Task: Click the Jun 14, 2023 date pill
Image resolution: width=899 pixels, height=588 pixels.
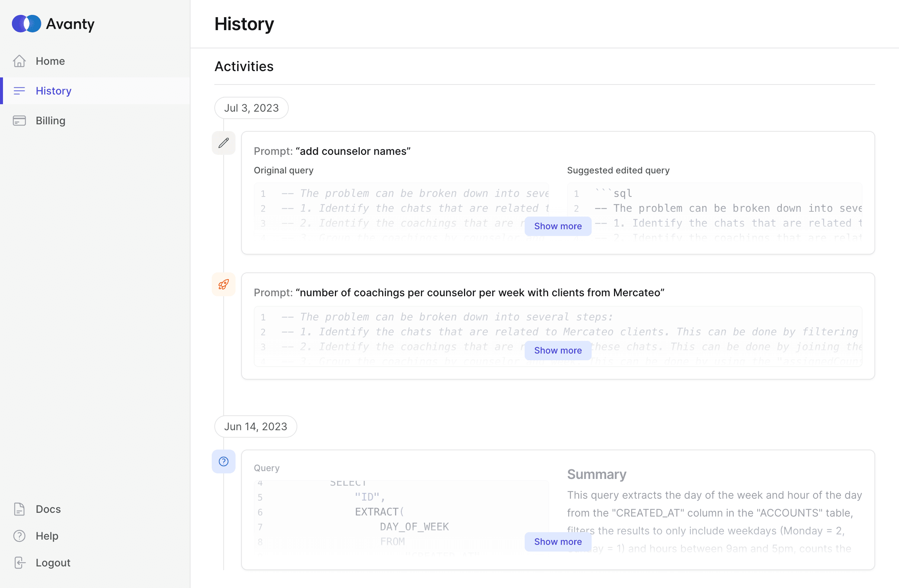Action: [256, 426]
